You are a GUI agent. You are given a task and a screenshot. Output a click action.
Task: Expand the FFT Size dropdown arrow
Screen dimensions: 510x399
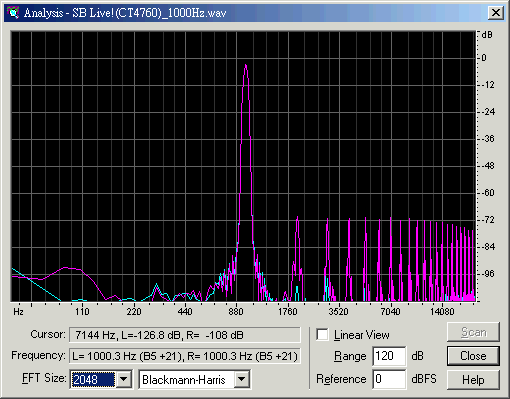(124, 379)
